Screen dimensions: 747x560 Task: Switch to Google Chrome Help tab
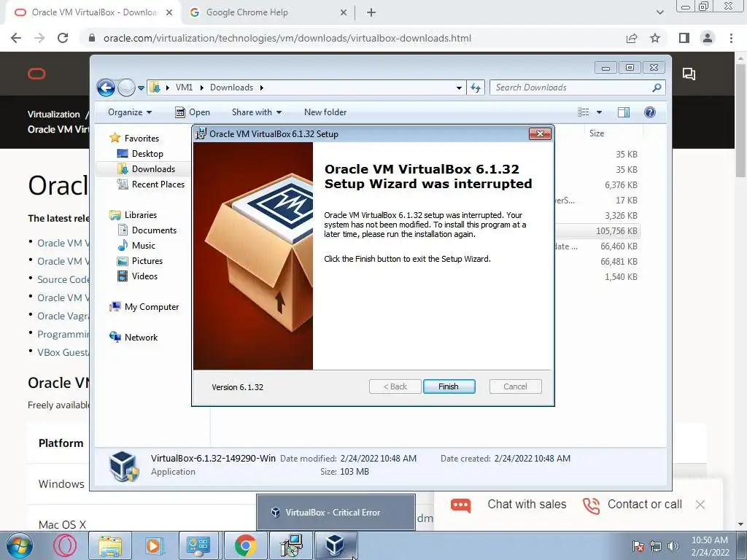268,12
